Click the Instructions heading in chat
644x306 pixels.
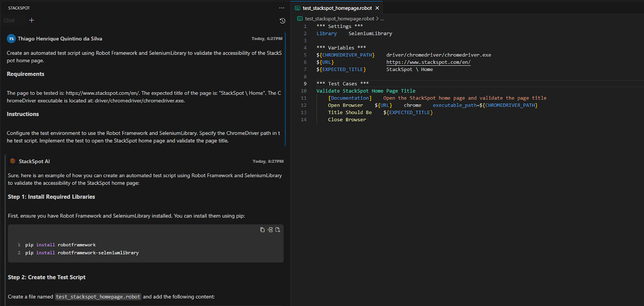pos(23,114)
